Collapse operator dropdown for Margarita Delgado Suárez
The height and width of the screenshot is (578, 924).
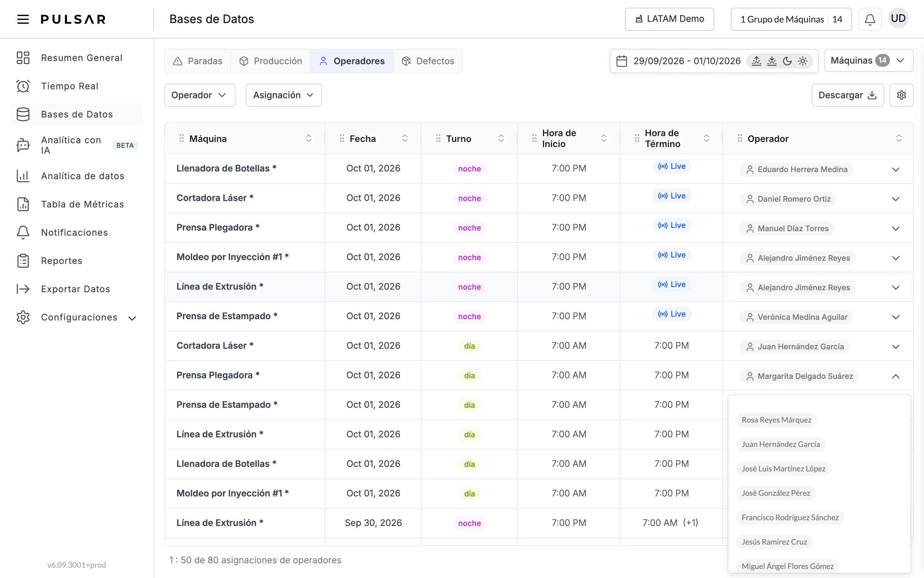[x=895, y=376]
